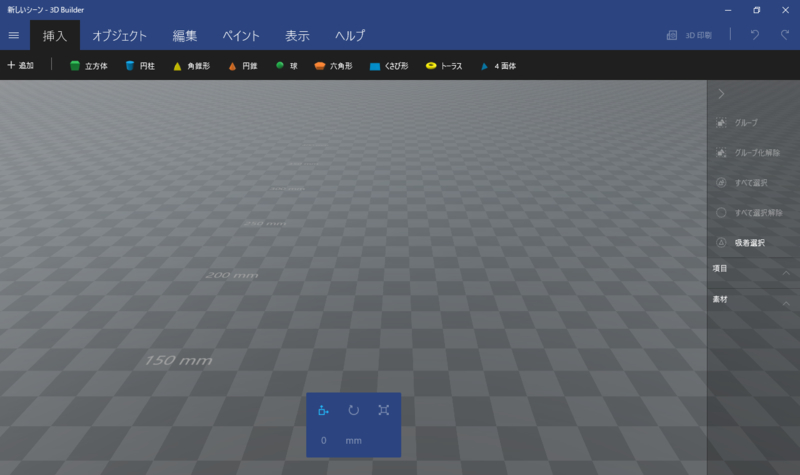800x475 pixels.
Task: Insert a 六角形 hexagon shape
Action: [333, 66]
